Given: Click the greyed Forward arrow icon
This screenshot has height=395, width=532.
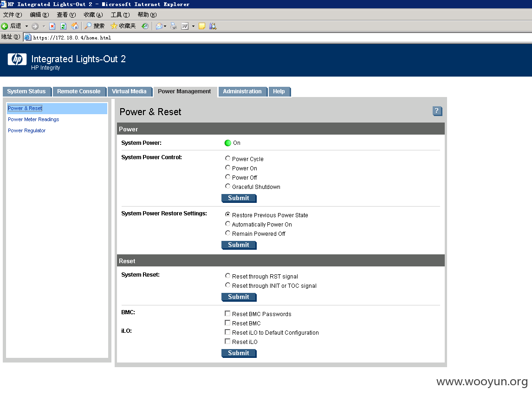Looking at the screenshot, I should click(x=35, y=26).
